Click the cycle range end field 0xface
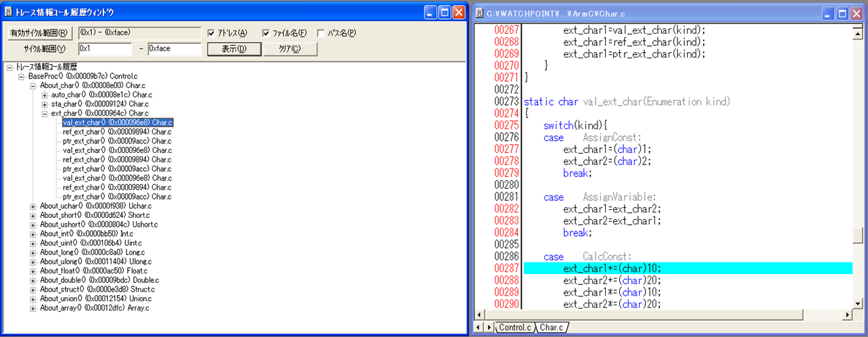868x337 pixels. (174, 49)
